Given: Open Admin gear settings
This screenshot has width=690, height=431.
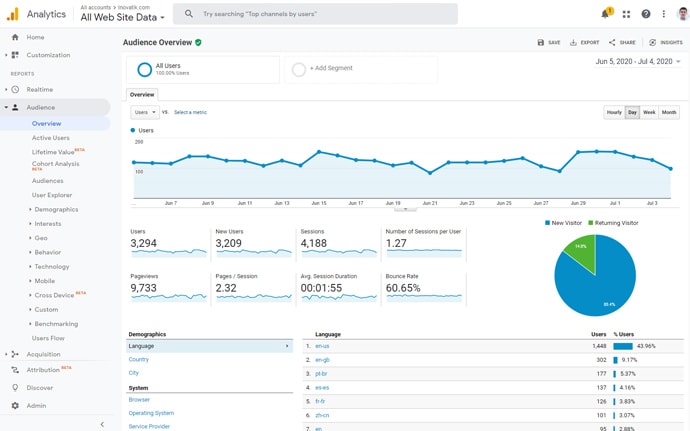Looking at the screenshot, I should point(15,405).
